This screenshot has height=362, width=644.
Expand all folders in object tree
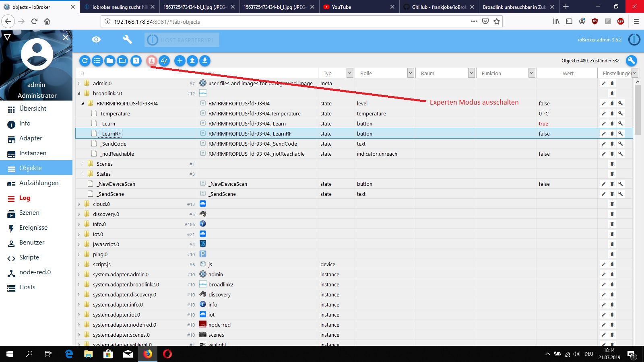122,61
